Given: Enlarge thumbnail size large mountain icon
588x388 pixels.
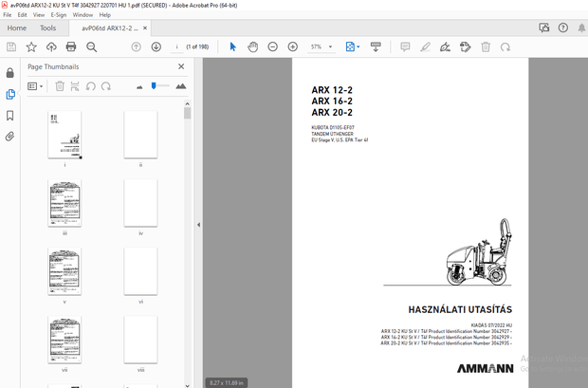Looking at the screenshot, I should tap(181, 86).
